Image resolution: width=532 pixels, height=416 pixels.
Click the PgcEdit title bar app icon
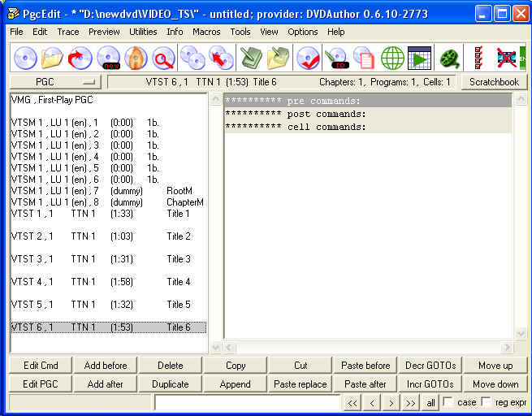(14, 14)
